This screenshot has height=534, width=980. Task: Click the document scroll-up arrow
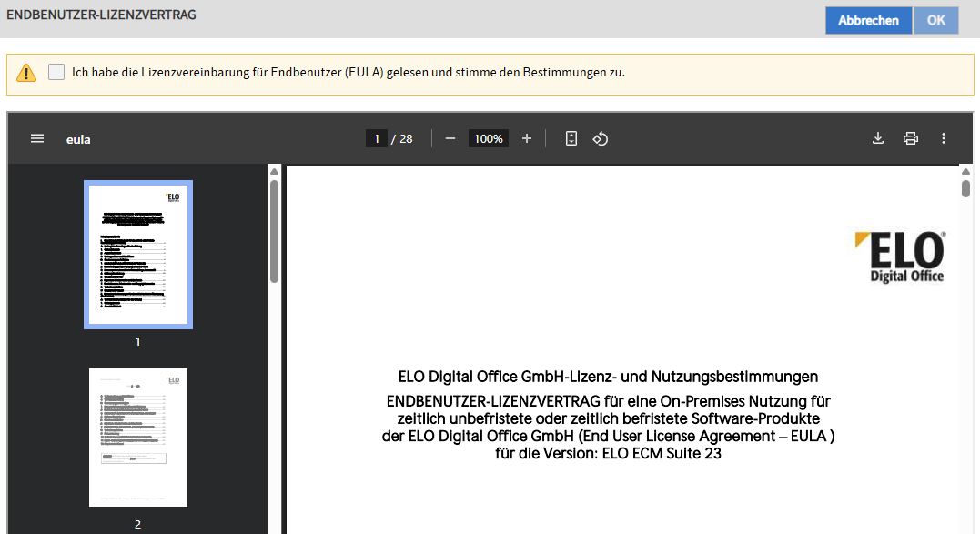click(x=965, y=172)
